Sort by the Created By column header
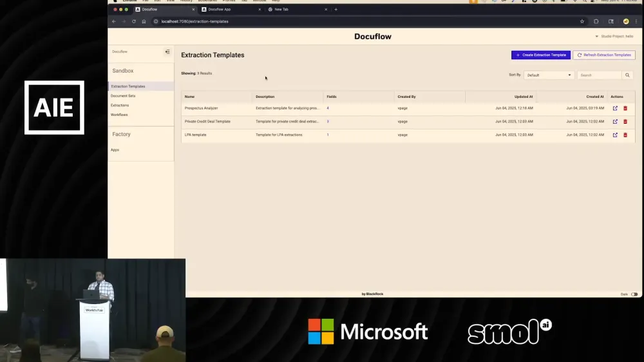The image size is (644, 362). click(406, 97)
